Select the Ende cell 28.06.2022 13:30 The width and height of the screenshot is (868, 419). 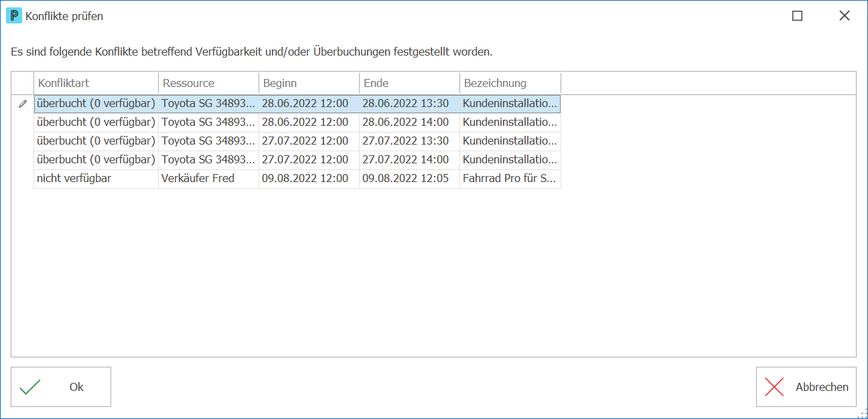pos(410,104)
